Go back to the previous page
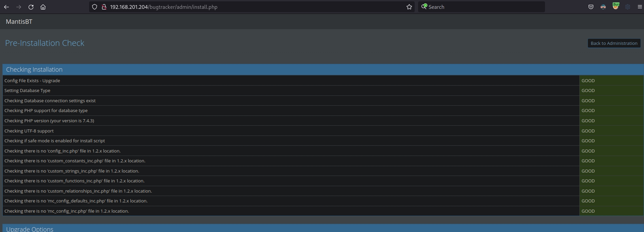644x232 pixels. coord(6,7)
